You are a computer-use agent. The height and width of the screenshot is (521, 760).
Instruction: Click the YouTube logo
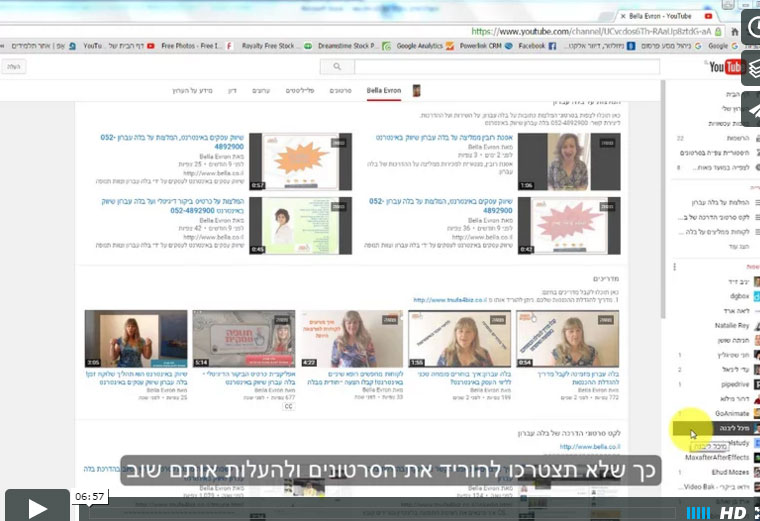click(726, 67)
